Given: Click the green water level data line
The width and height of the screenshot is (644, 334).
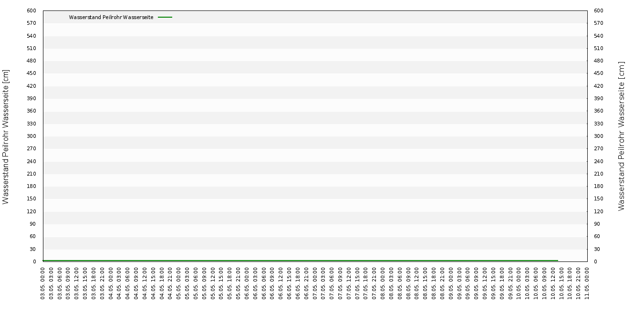Looking at the screenshot, I should pos(301,261).
